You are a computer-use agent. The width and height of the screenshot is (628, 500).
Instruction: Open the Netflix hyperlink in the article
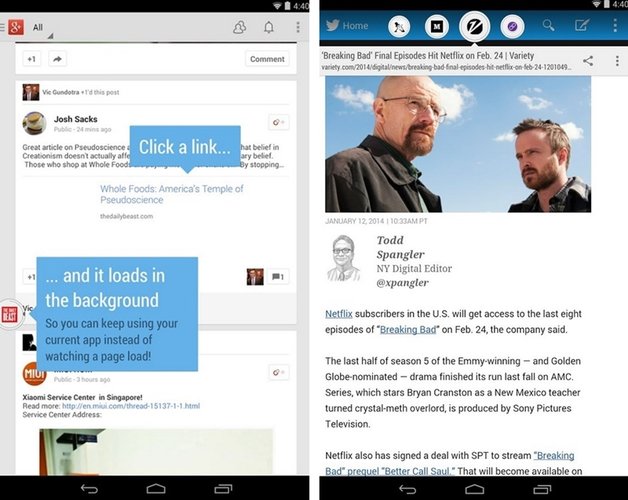pos(339,314)
